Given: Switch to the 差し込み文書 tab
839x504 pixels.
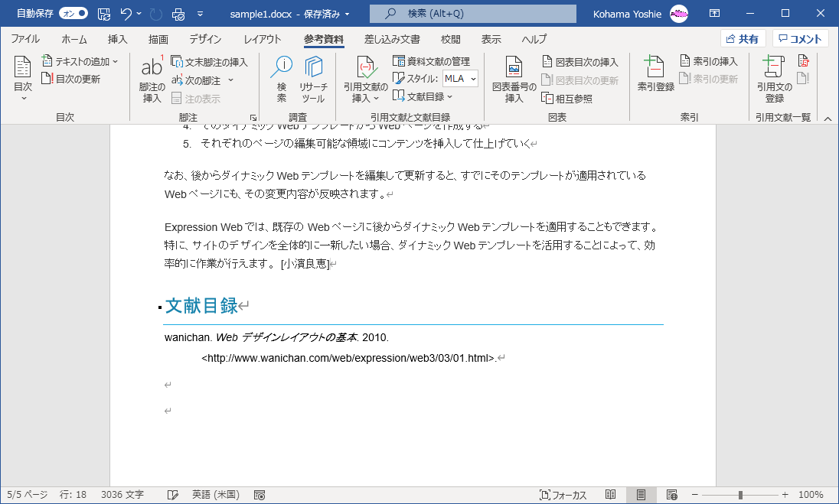Looking at the screenshot, I should point(392,39).
